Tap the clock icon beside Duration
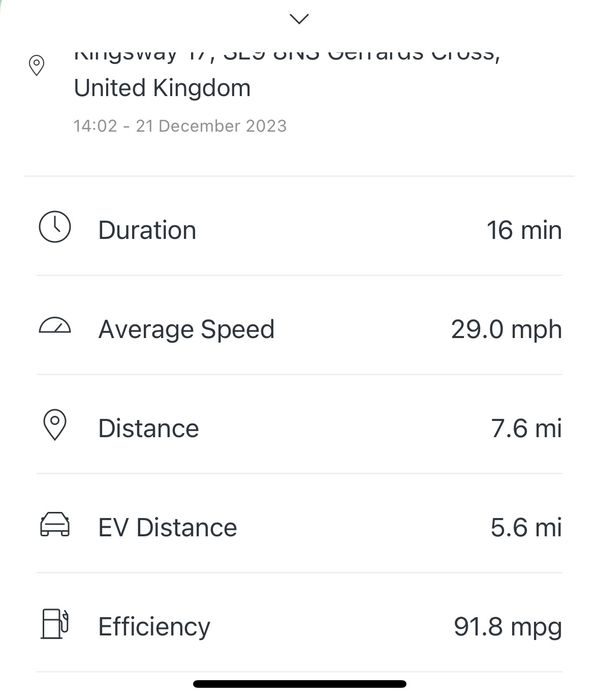The width and height of the screenshot is (599, 700). coord(55,227)
